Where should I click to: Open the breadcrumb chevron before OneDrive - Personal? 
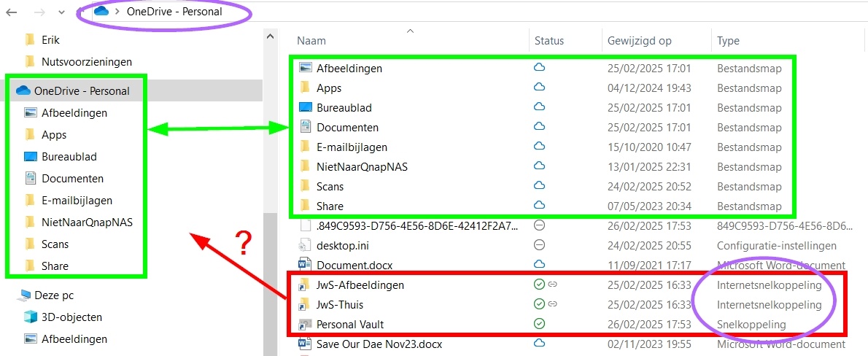(117, 12)
